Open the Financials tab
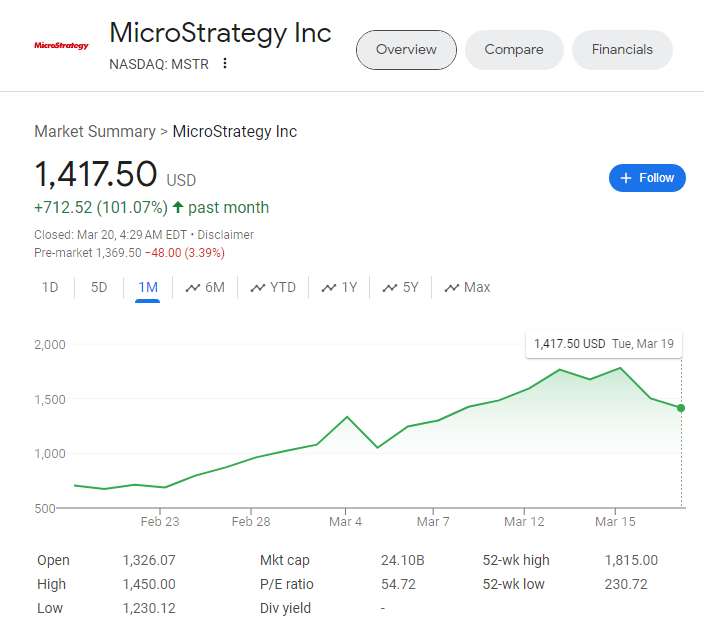The width and height of the screenshot is (704, 623). 622,50
